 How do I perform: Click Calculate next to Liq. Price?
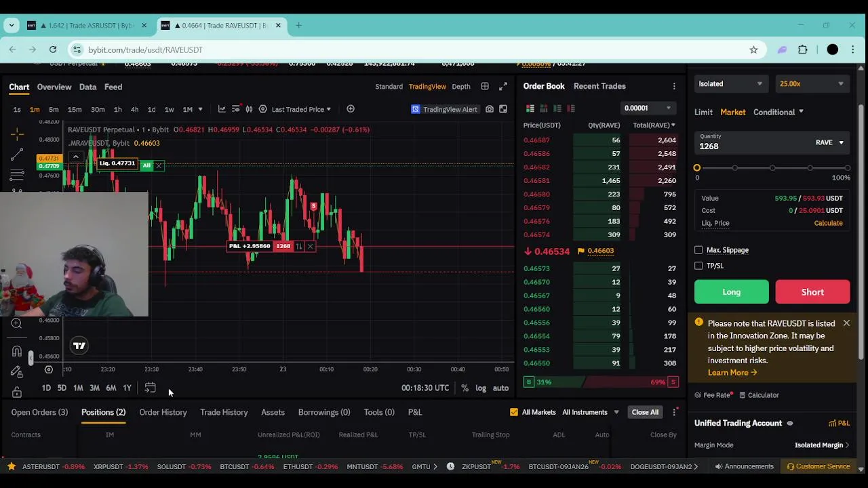coord(828,223)
